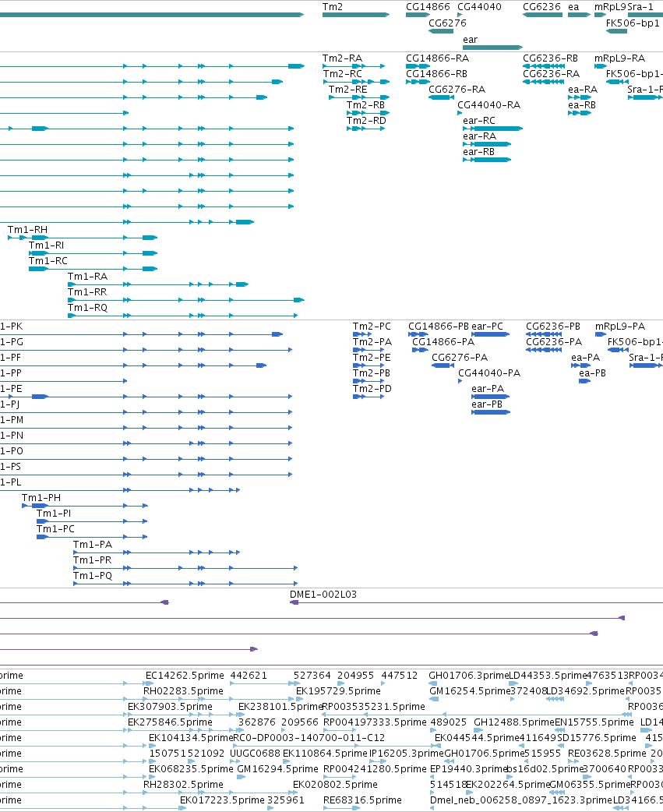Select protein Tm1-PQ
The image size is (663, 812).
[185, 584]
